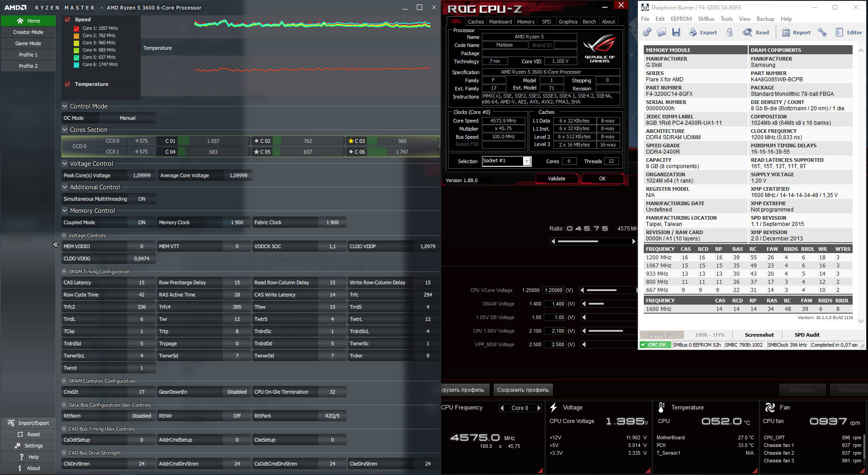This screenshot has width=868, height=475.
Task: Switch to the SPD tab in CPU-Z
Action: tap(546, 22)
